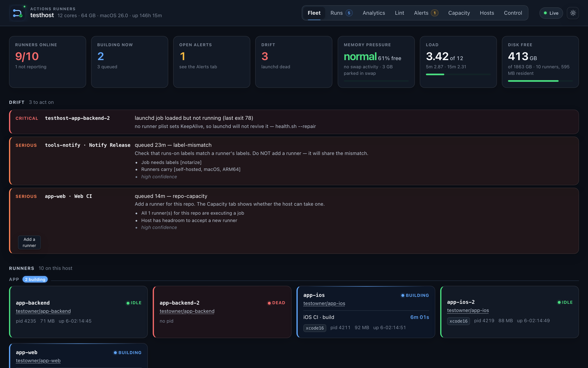The height and width of the screenshot is (368, 588).
Task: Switch to the Capacity tab
Action: (x=459, y=13)
